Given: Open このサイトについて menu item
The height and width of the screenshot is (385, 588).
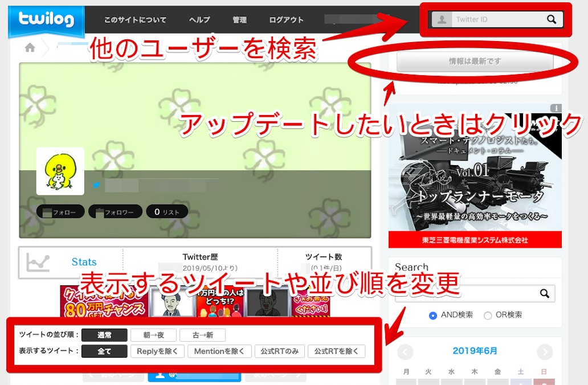Looking at the screenshot, I should [135, 20].
